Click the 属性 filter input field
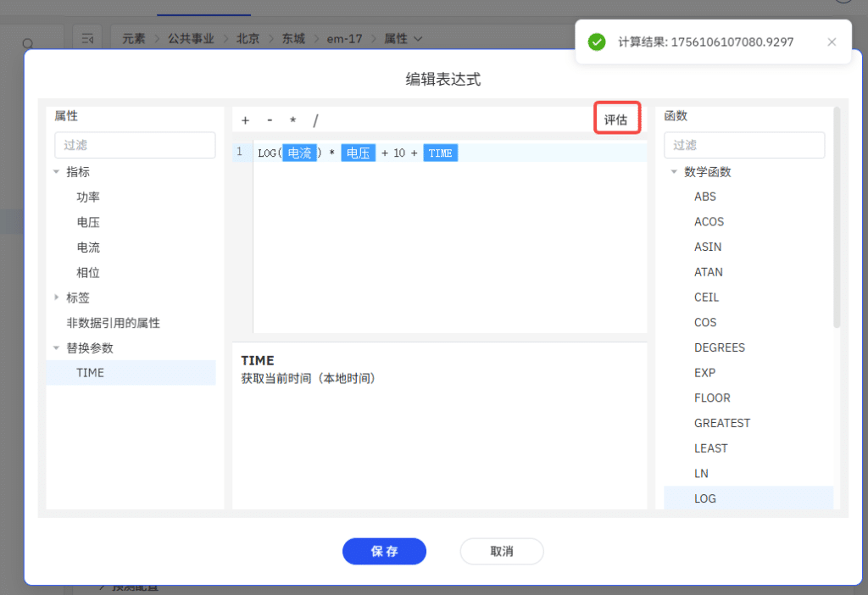Image resolution: width=868 pixels, height=595 pixels. pyautogui.click(x=134, y=145)
